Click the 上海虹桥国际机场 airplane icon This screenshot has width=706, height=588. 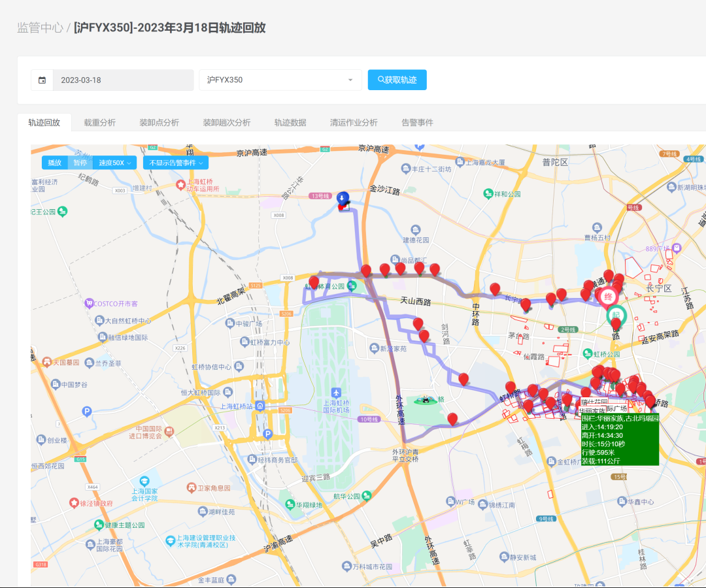(335, 393)
